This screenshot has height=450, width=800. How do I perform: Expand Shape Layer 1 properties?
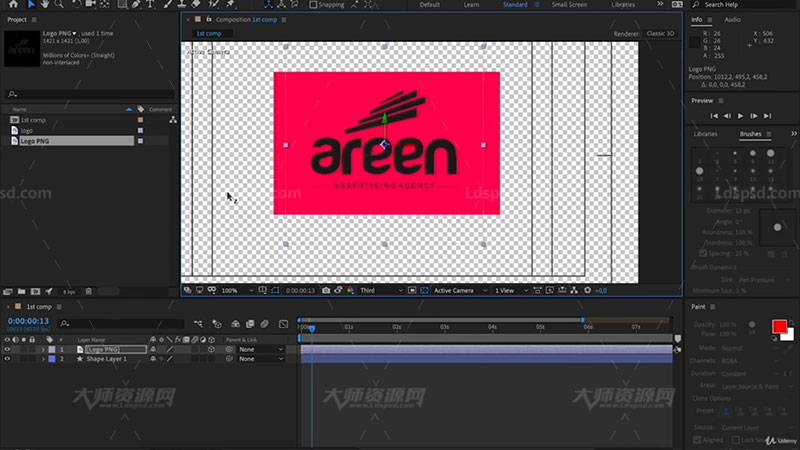pyautogui.click(x=43, y=359)
